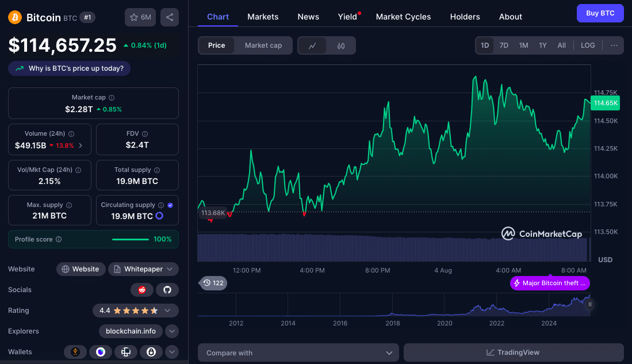Open the Reddit social link
This screenshot has height=364, width=632.
(x=142, y=290)
